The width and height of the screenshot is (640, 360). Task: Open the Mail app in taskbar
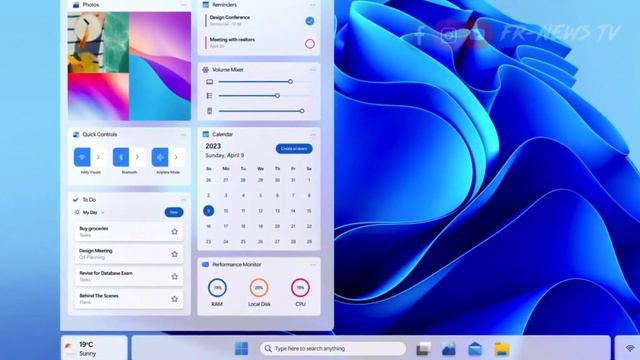pos(475,349)
